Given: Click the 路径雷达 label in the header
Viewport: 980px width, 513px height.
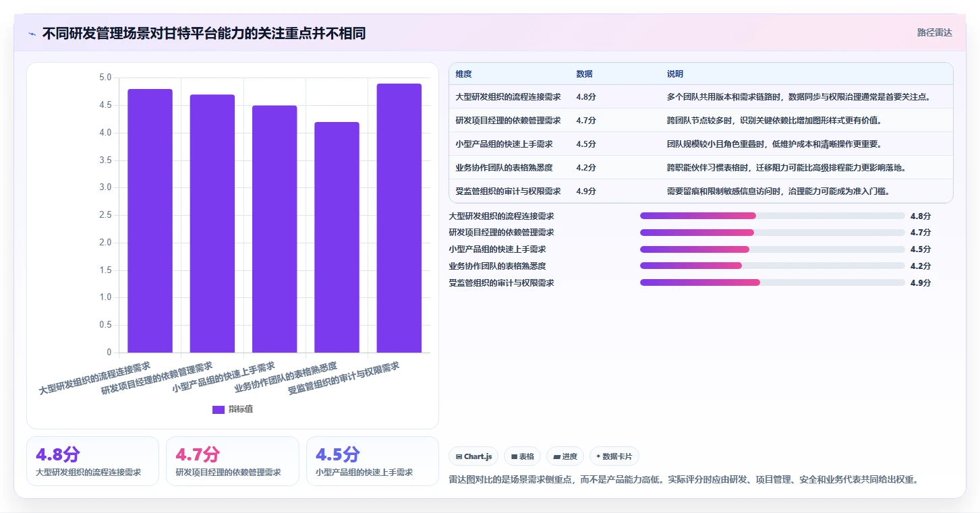Looking at the screenshot, I should (934, 32).
